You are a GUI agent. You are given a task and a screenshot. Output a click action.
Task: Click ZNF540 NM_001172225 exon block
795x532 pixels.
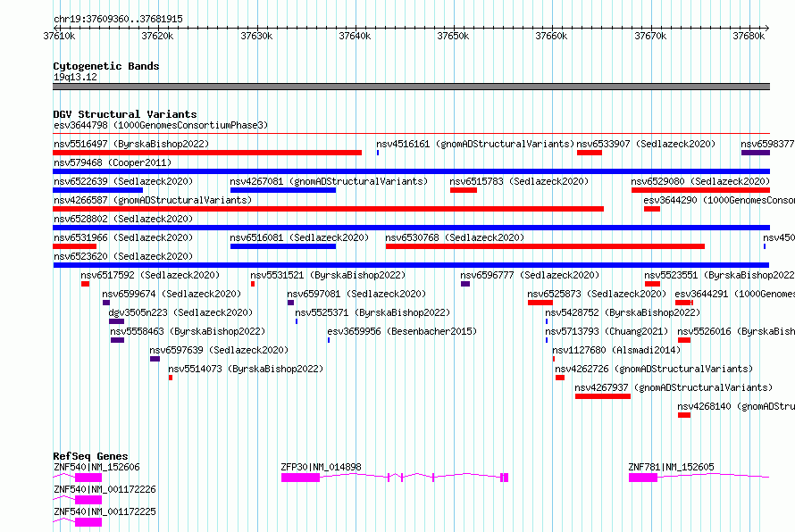pos(88,522)
